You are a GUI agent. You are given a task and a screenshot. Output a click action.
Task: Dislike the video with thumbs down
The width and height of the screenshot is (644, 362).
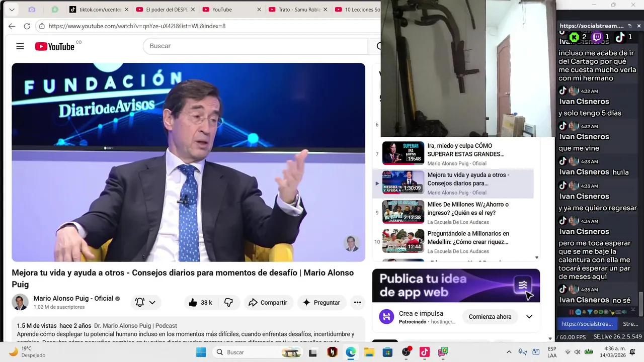228,303
